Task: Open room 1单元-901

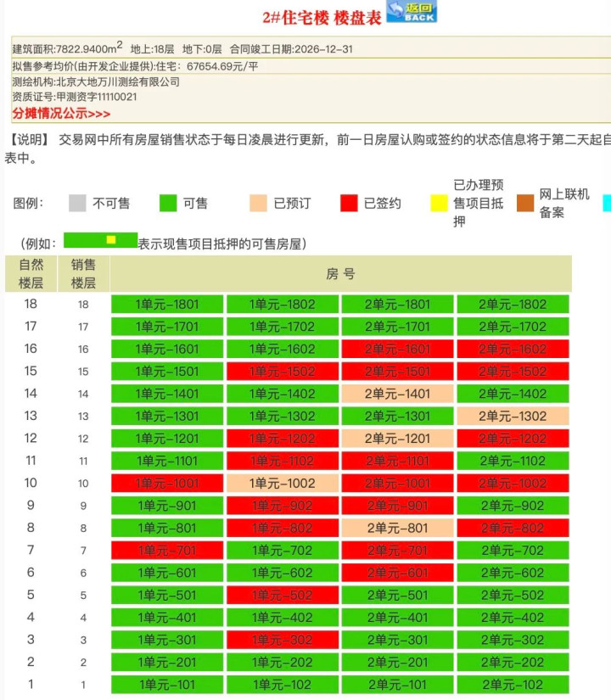Action: [167, 506]
